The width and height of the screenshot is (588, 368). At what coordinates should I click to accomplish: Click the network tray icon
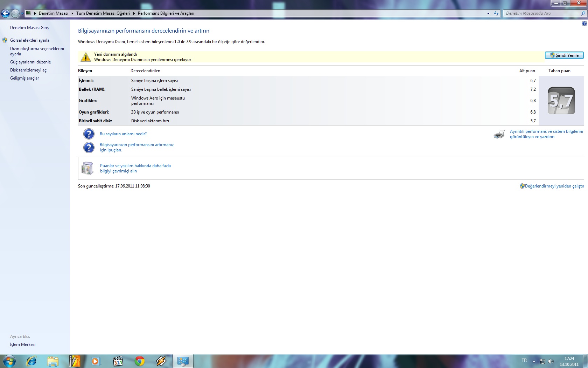tap(542, 361)
